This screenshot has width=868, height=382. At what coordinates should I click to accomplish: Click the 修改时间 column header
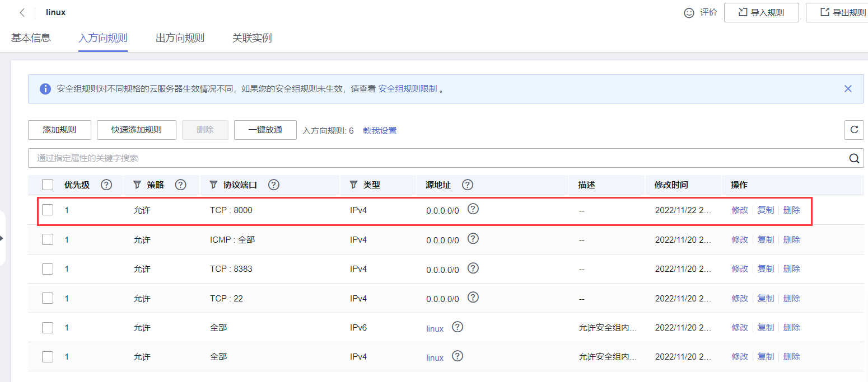coord(671,185)
